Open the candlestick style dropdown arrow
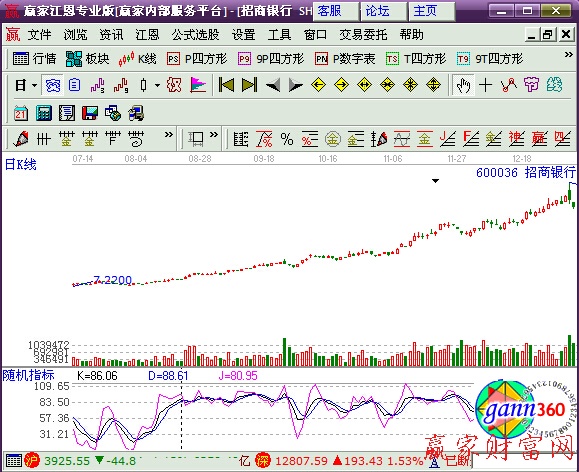 157,85
